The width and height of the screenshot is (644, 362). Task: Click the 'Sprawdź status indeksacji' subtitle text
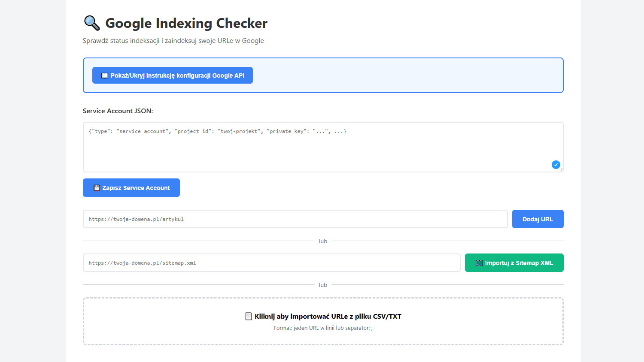[x=173, y=41]
